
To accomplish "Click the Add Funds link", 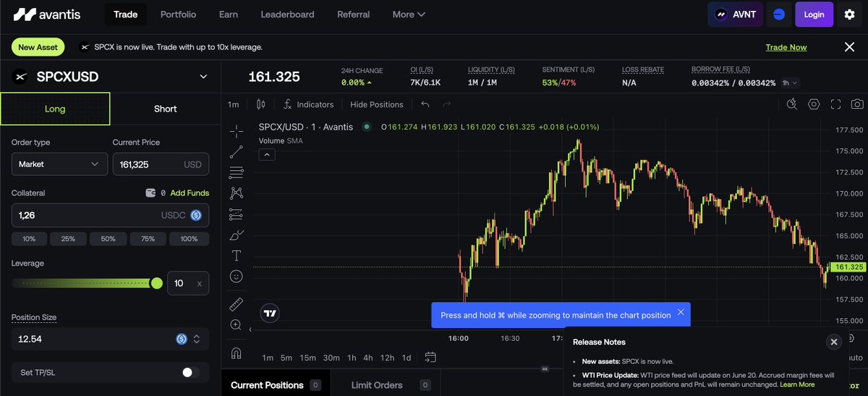I will point(190,193).
